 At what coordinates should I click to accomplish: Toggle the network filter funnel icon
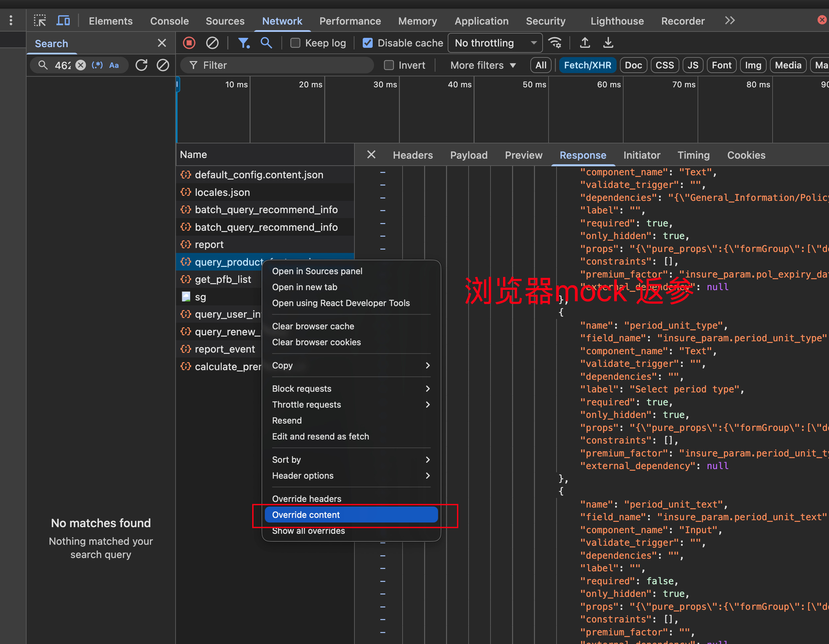click(243, 43)
